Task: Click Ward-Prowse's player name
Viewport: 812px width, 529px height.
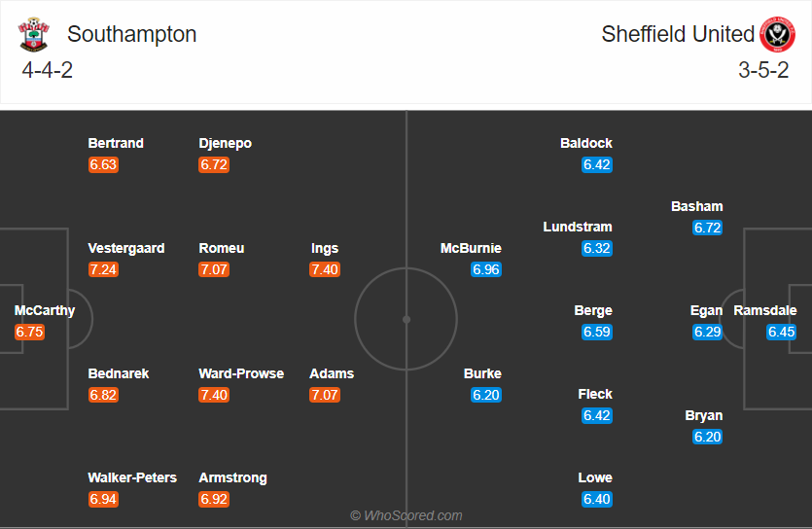Action: coord(241,373)
